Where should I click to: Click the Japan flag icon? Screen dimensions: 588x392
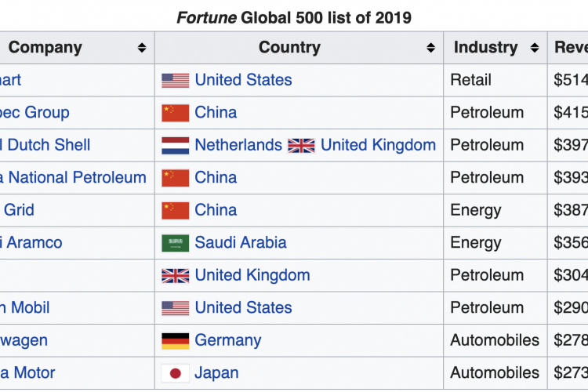pos(175,373)
